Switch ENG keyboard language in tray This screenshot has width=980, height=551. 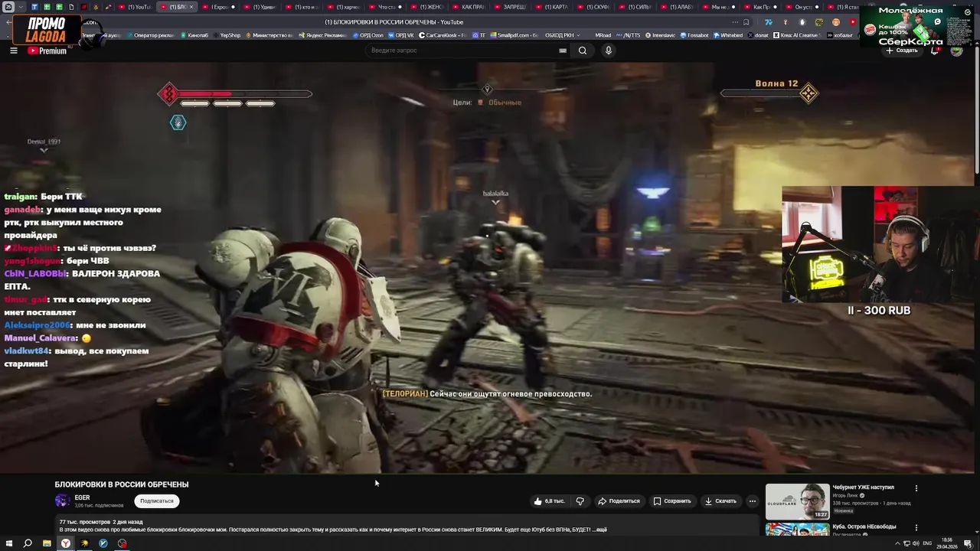coord(927,543)
